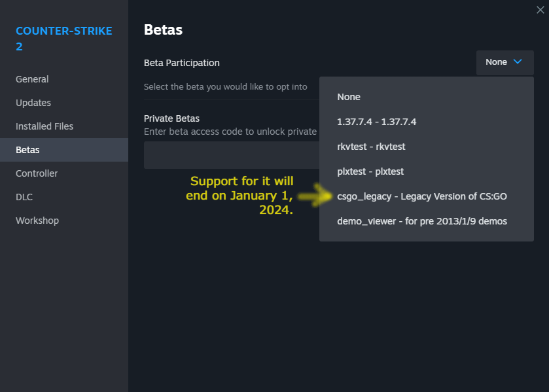Click the yellow support end date note

click(x=240, y=196)
